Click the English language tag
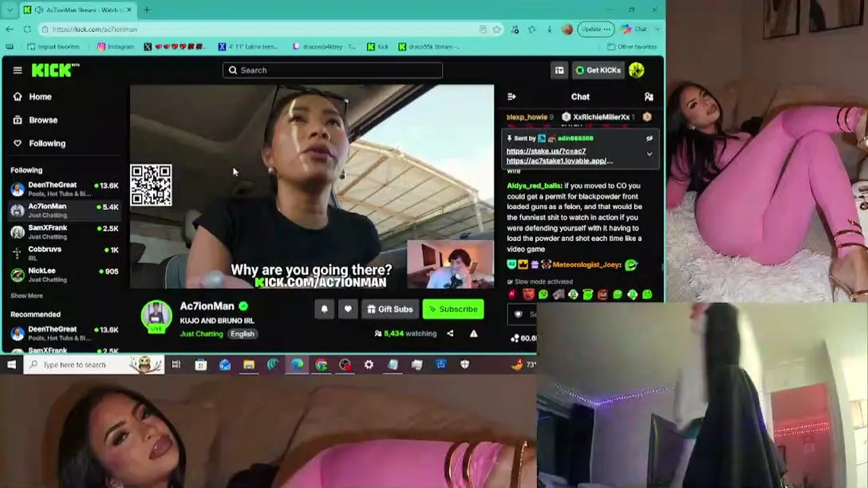Viewport: 868px width, 488px height. 242,333
